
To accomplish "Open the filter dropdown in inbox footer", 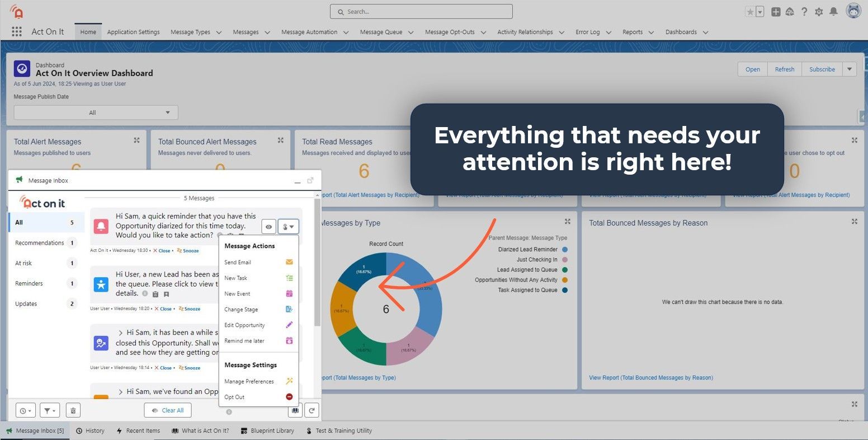I will point(49,410).
